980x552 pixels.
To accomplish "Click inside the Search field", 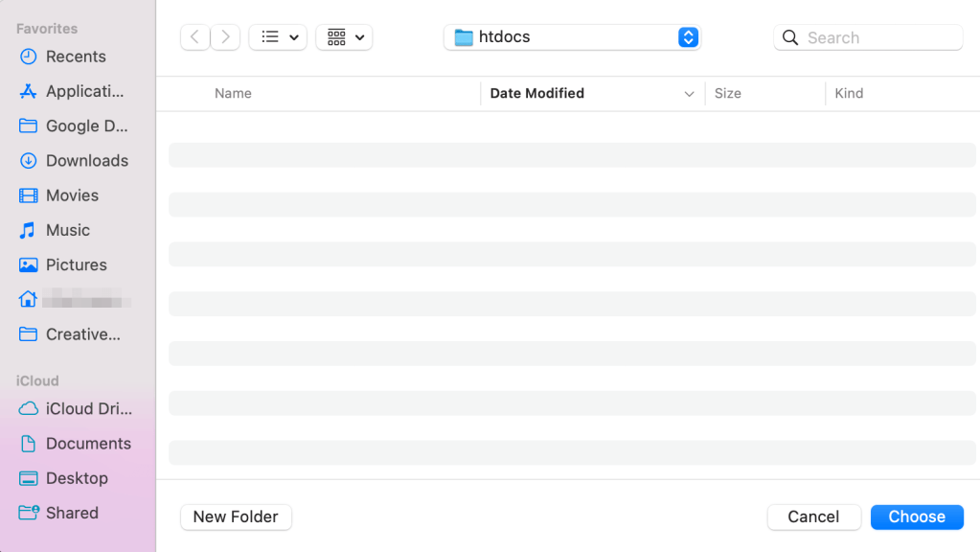I will point(867,36).
